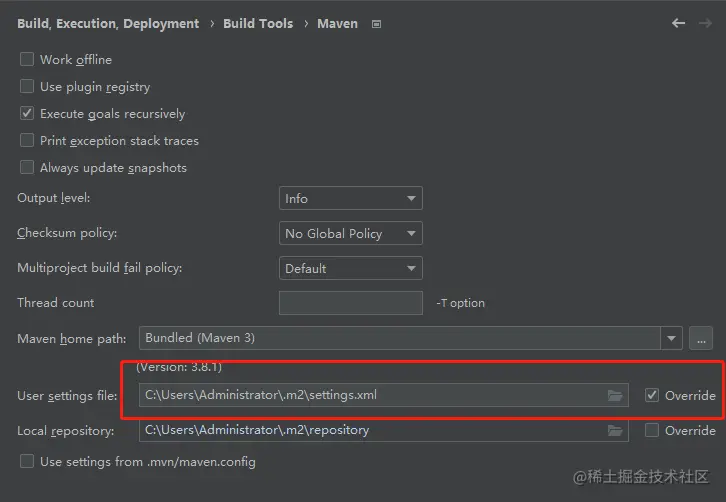Click the project-level settings icon beside Maven
This screenshot has width=726, height=502.
point(376,24)
